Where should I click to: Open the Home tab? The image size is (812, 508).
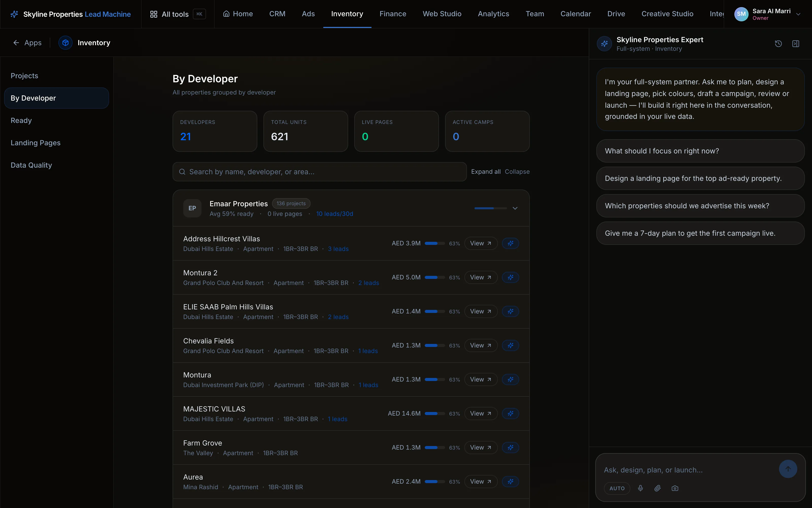pyautogui.click(x=238, y=14)
